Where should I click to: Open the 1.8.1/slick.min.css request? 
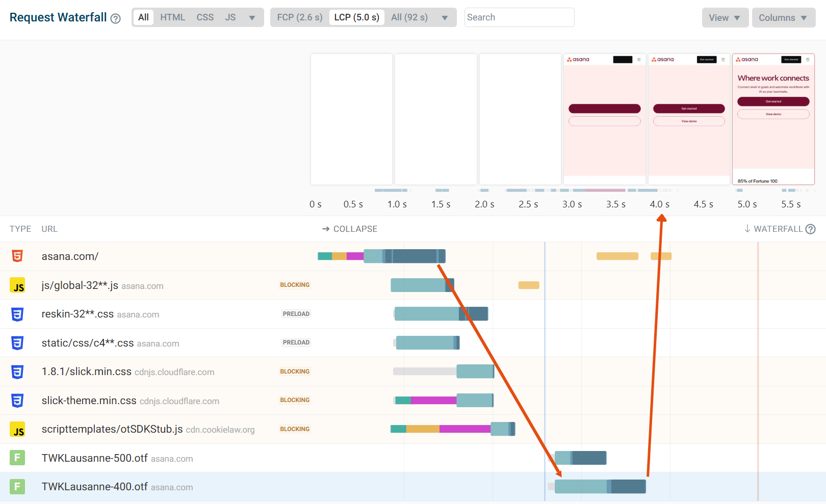coord(413,372)
